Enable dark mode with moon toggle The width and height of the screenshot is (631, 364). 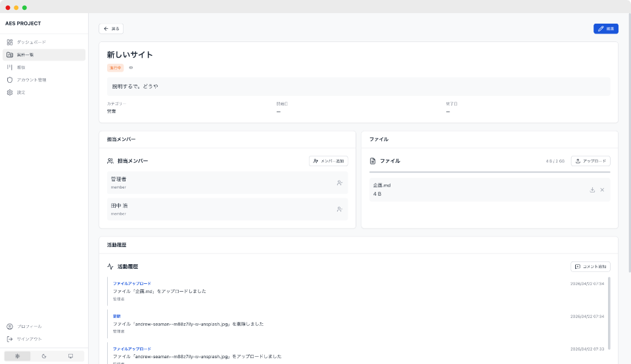(44, 356)
